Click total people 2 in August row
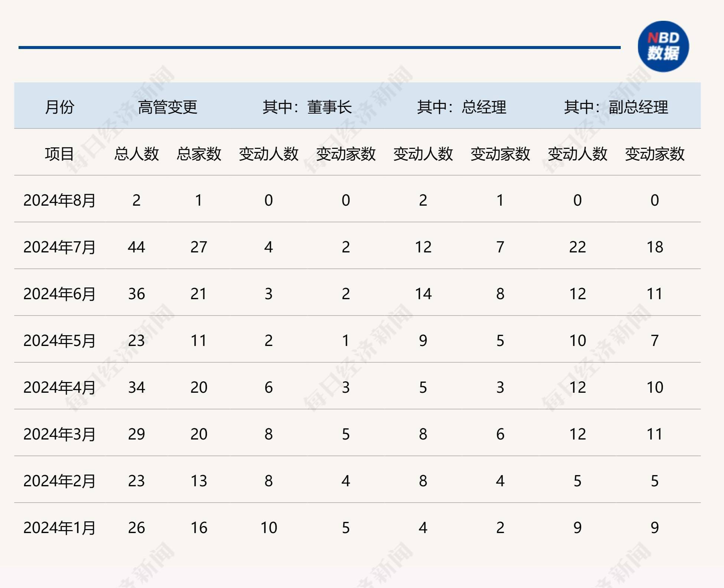The image size is (724, 588). coord(136,200)
